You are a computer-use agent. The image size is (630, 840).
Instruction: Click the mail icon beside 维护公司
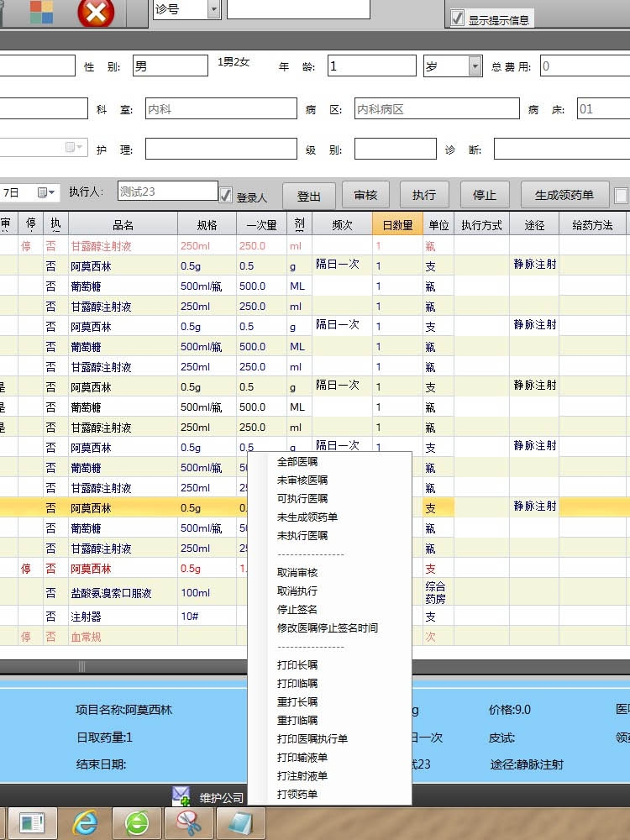(181, 796)
